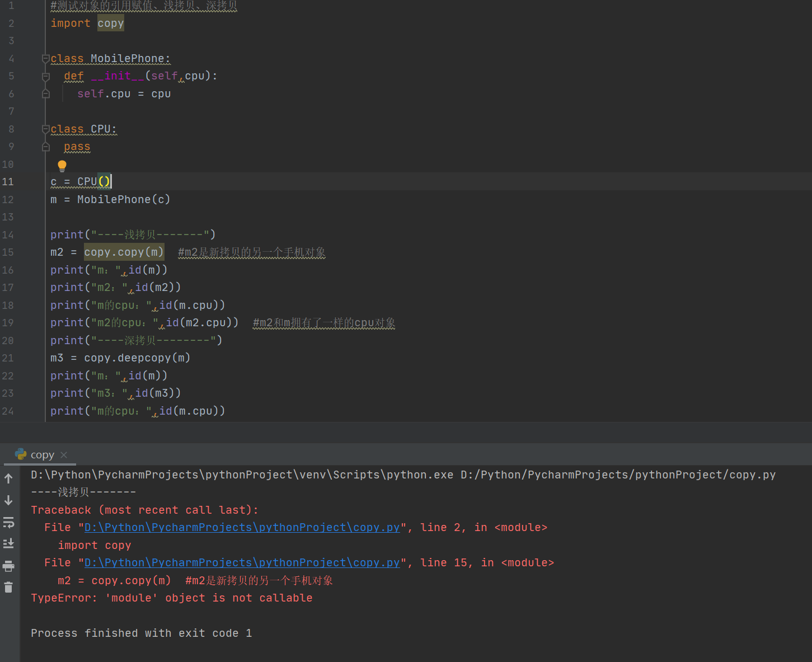
Task: Click 'Traceback (most recent call last):' line
Action: tap(145, 510)
